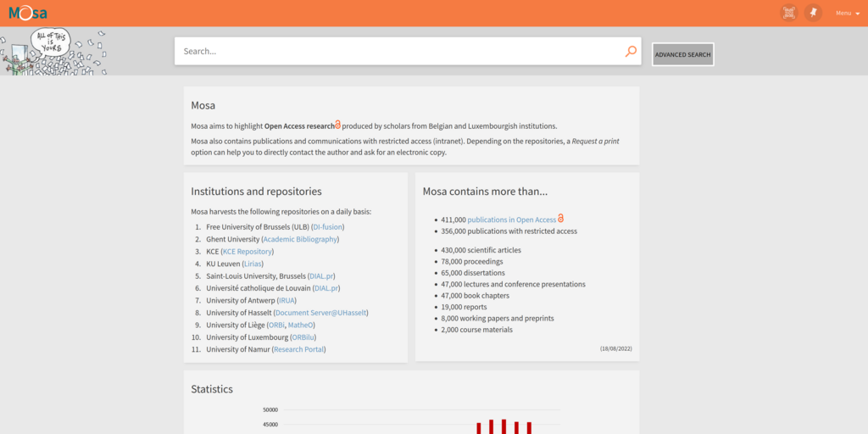Expand the Menu dropdown
868x434 pixels.
click(x=848, y=14)
